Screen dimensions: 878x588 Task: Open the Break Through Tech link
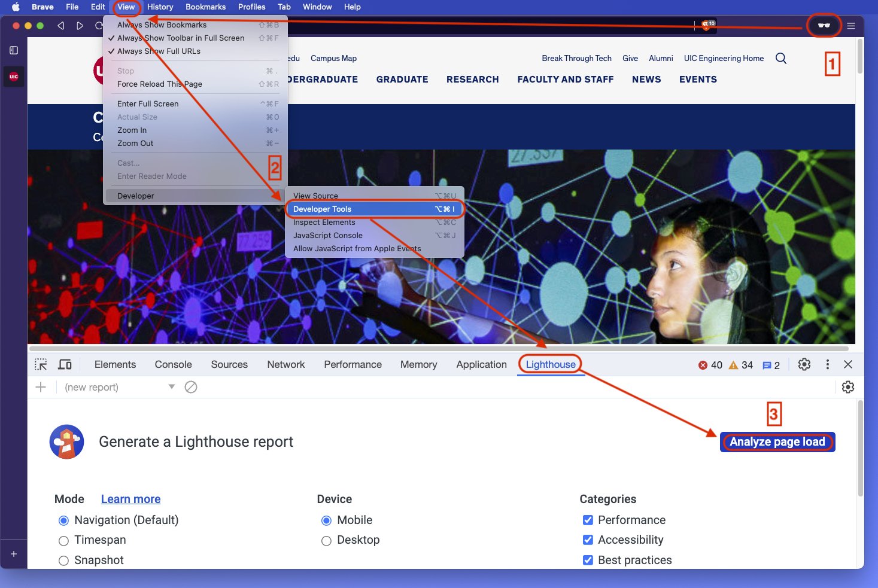click(576, 58)
